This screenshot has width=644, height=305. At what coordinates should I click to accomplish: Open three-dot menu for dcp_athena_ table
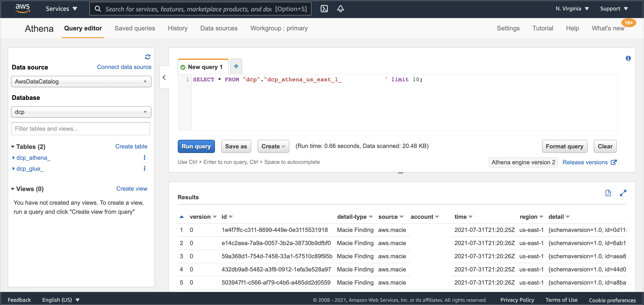point(144,158)
